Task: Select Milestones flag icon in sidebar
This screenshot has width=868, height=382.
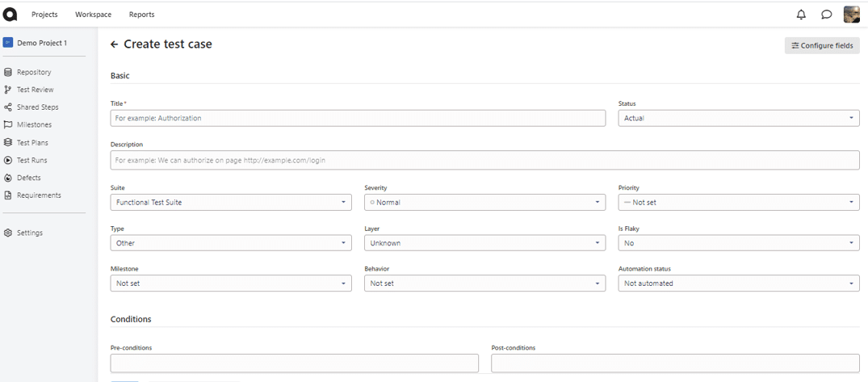Action: (8, 125)
